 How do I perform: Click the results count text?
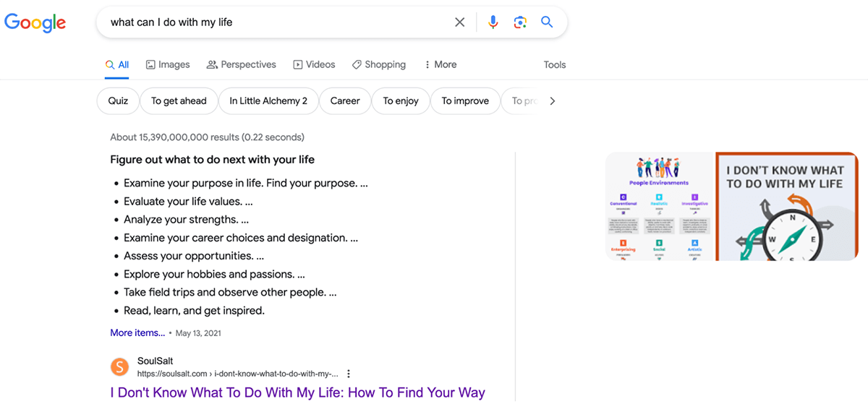click(x=207, y=137)
